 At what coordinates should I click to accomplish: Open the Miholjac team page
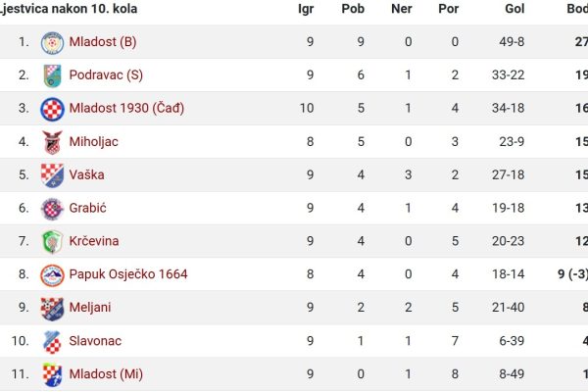pos(94,142)
